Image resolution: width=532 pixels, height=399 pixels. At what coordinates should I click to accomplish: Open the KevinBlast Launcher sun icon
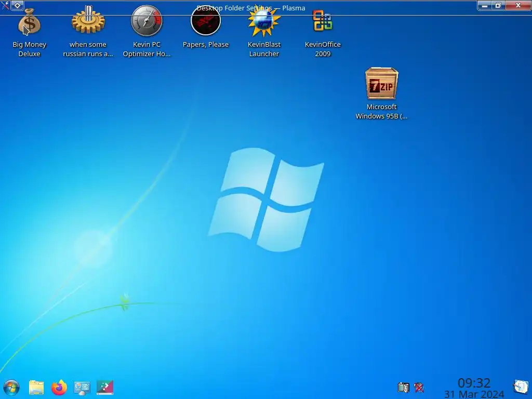point(264,21)
